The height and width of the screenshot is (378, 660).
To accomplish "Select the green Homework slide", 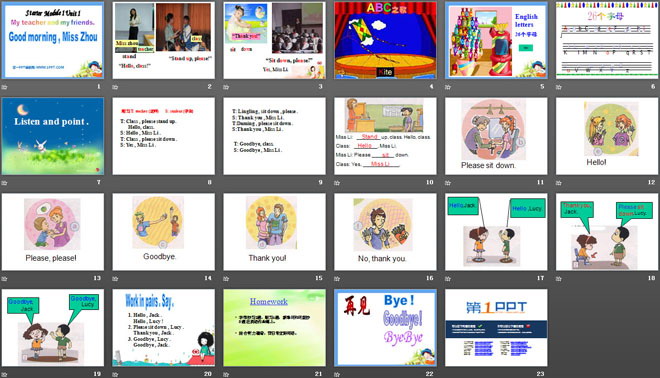I will pyautogui.click(x=274, y=327).
